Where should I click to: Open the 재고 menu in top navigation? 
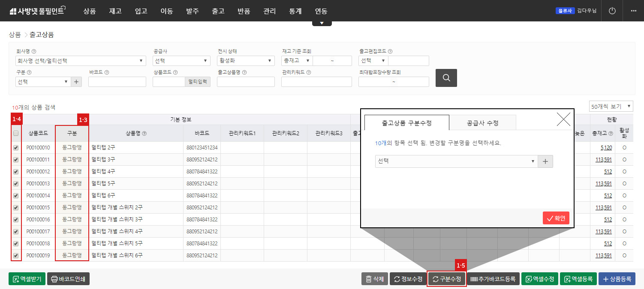(x=115, y=11)
